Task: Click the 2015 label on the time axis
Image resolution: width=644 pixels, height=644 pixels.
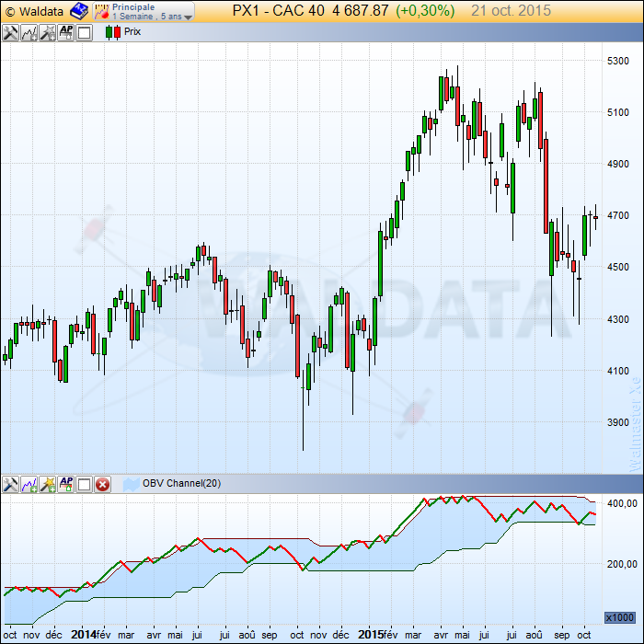Action: click(371, 634)
